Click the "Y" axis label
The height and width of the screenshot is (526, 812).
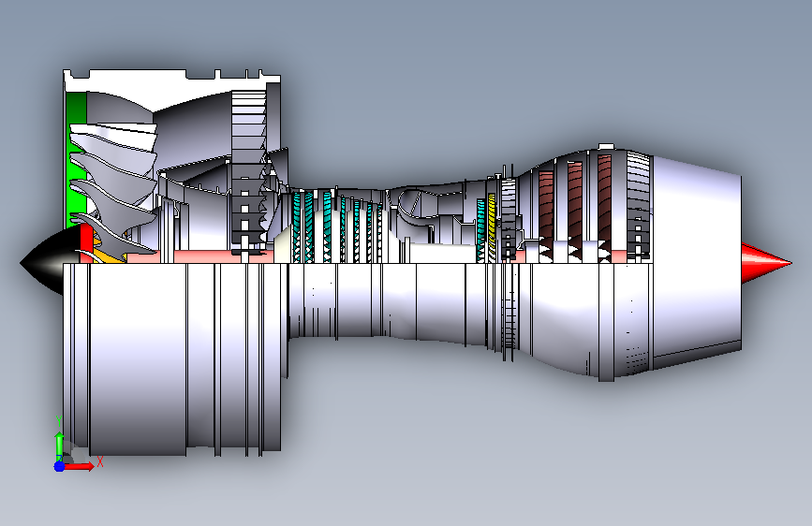coord(59,420)
